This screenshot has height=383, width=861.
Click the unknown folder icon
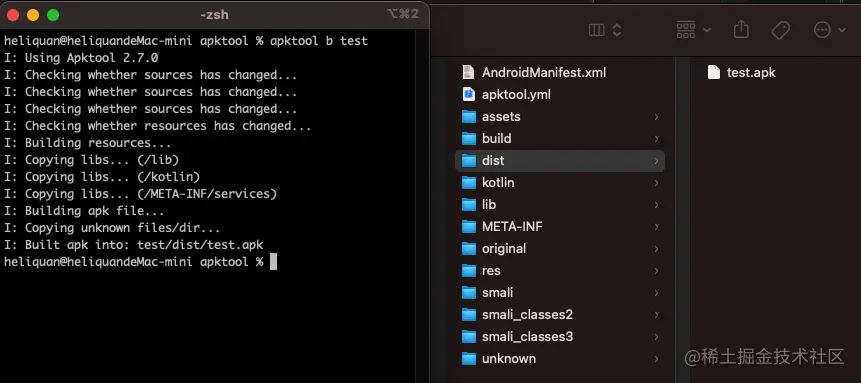point(469,358)
